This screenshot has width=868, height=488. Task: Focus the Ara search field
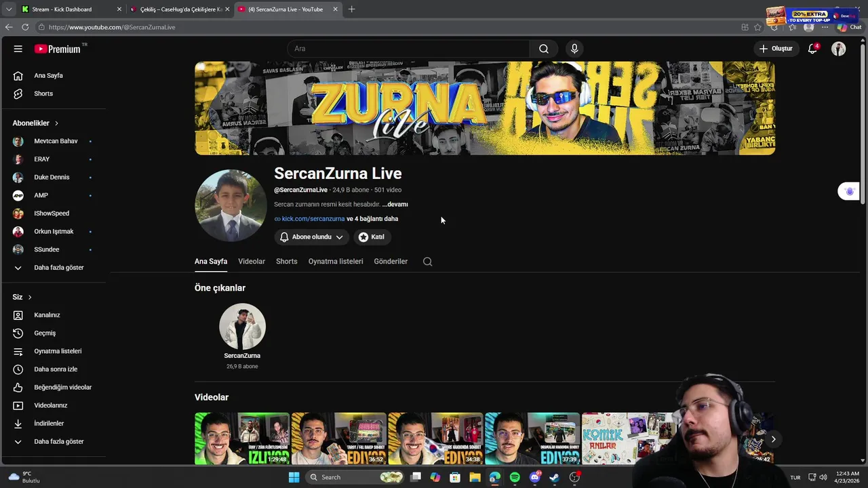click(x=408, y=49)
